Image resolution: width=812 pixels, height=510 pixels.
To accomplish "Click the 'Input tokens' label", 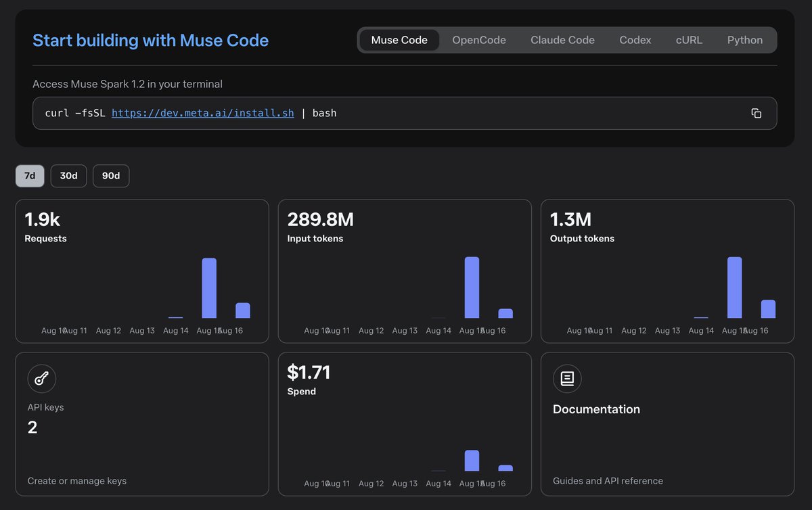I will coord(315,239).
